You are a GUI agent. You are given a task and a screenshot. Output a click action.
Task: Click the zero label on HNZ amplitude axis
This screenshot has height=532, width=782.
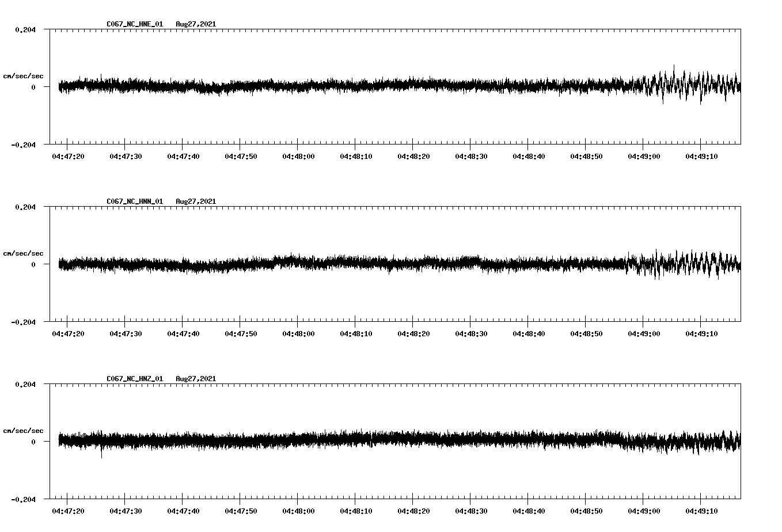[33, 442]
